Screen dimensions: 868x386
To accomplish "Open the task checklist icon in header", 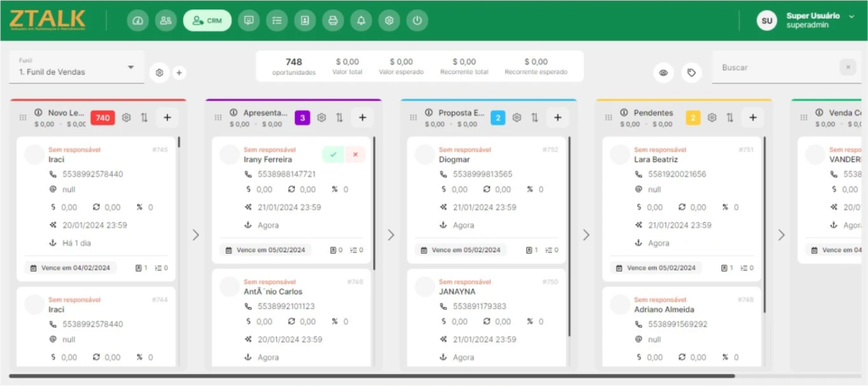I will coord(277,20).
